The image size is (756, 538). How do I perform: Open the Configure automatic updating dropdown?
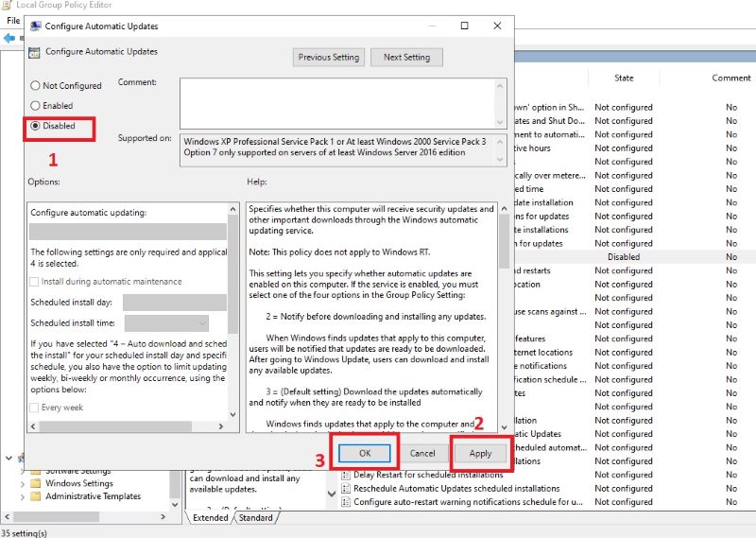pyautogui.click(x=128, y=232)
